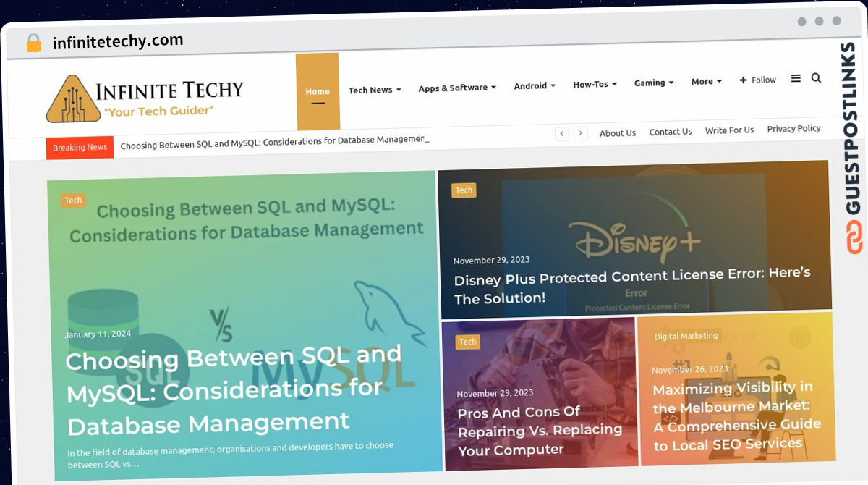Click the Infinite Techy logo
Image resolution: width=868 pixels, height=485 pixels.
click(x=145, y=98)
